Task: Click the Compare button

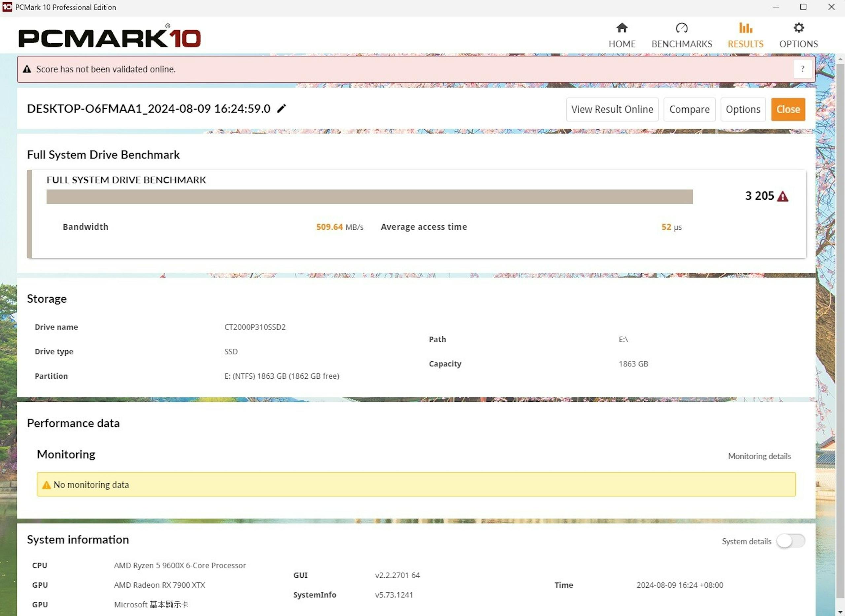Action: click(689, 109)
